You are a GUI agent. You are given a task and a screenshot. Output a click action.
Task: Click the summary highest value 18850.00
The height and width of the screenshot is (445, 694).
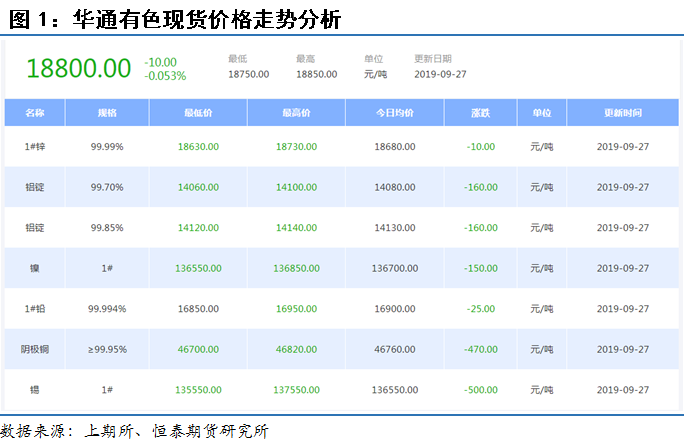[317, 74]
